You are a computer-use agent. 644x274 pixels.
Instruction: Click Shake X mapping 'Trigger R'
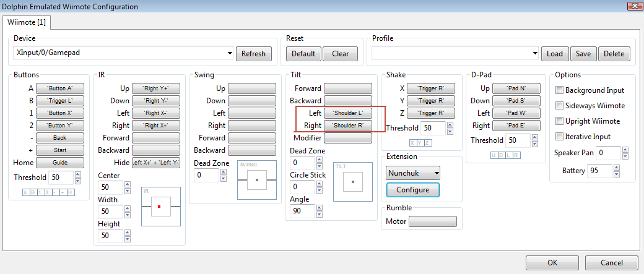pyautogui.click(x=431, y=88)
